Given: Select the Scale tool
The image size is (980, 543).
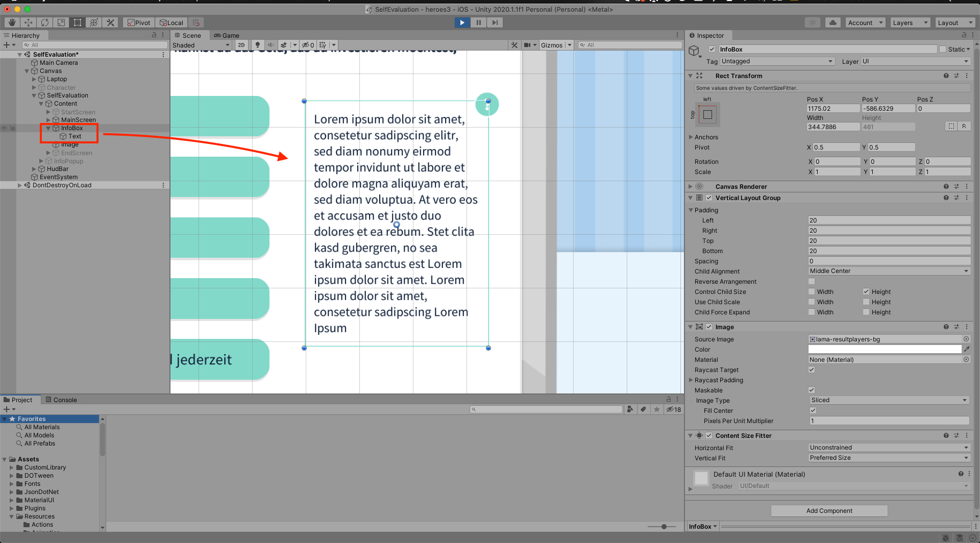Looking at the screenshot, I should [x=61, y=22].
